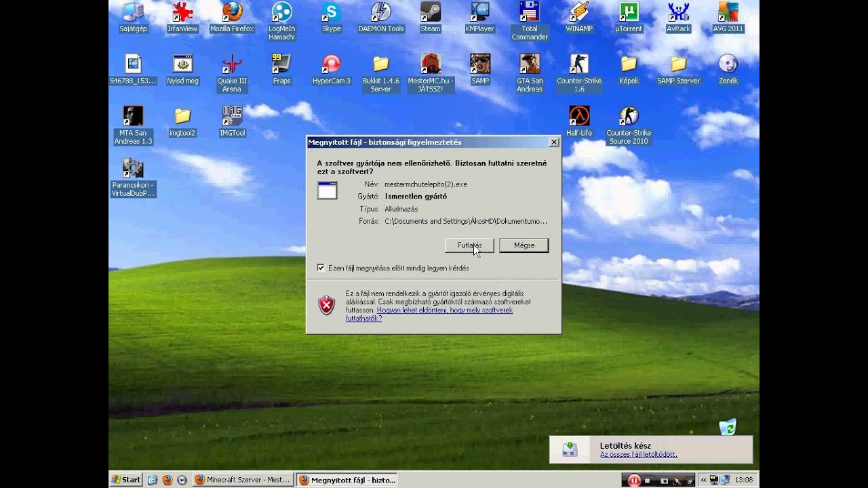Stop recording with recorder stop button

[x=648, y=481]
